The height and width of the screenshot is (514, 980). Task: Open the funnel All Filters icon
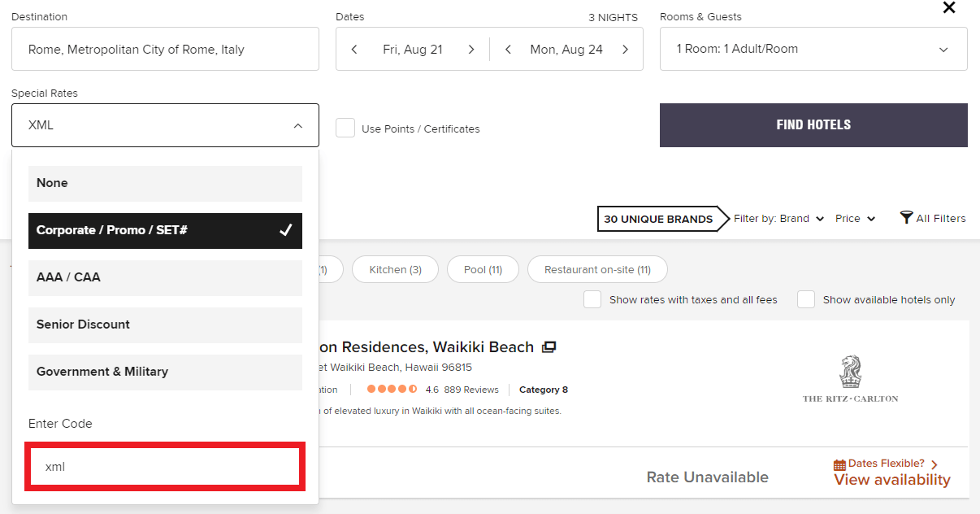pyautogui.click(x=907, y=218)
